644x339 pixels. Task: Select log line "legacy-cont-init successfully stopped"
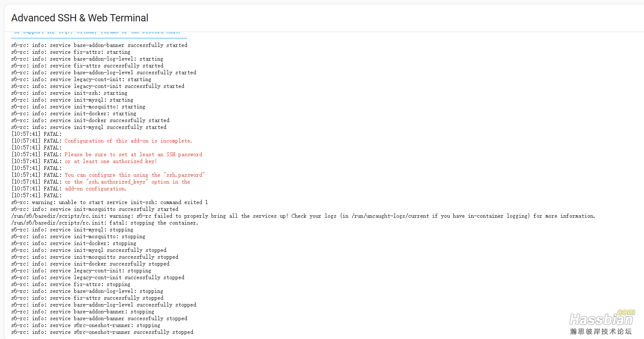[98, 278]
